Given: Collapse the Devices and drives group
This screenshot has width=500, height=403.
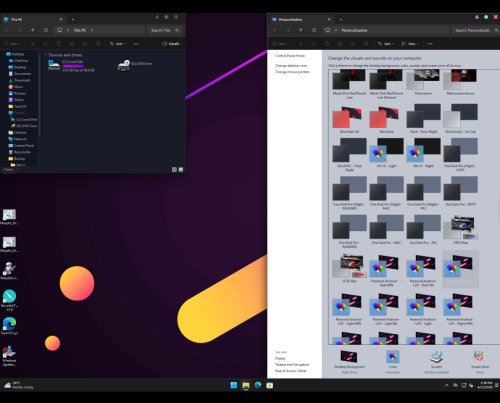Looking at the screenshot, I should pyautogui.click(x=46, y=55).
